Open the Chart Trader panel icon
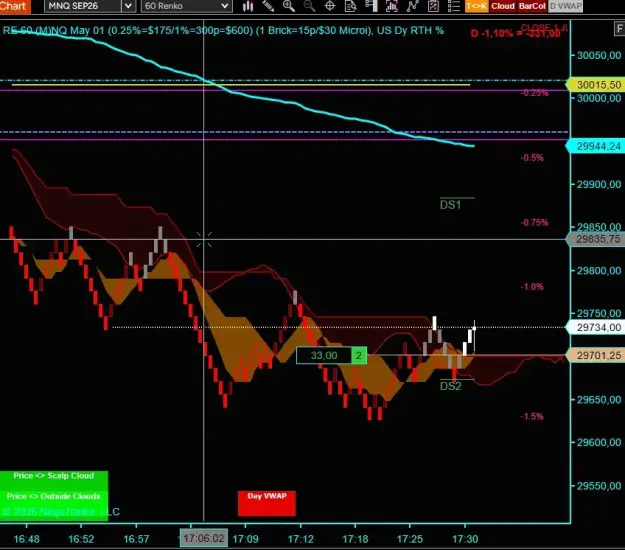 coord(371,6)
